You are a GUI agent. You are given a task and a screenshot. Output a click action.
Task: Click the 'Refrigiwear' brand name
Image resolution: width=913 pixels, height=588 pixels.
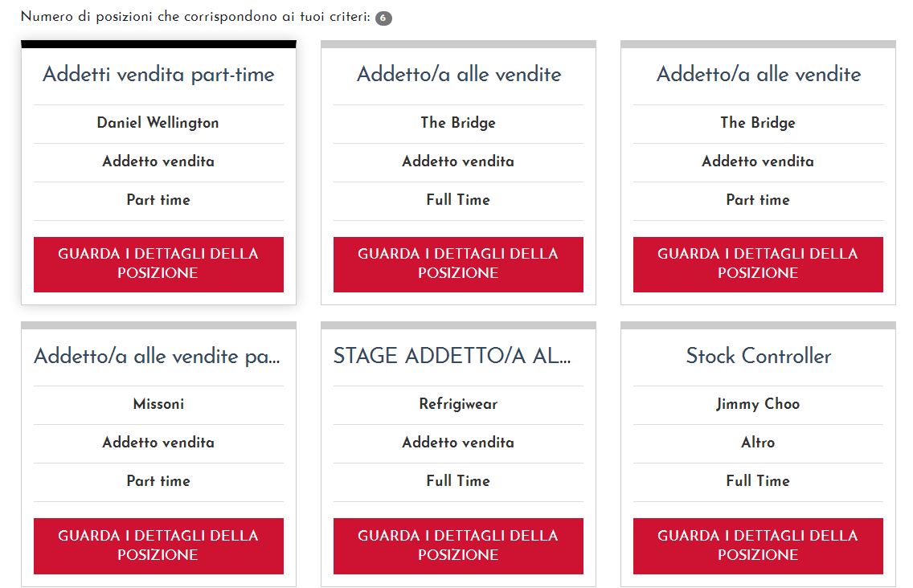pyautogui.click(x=458, y=404)
